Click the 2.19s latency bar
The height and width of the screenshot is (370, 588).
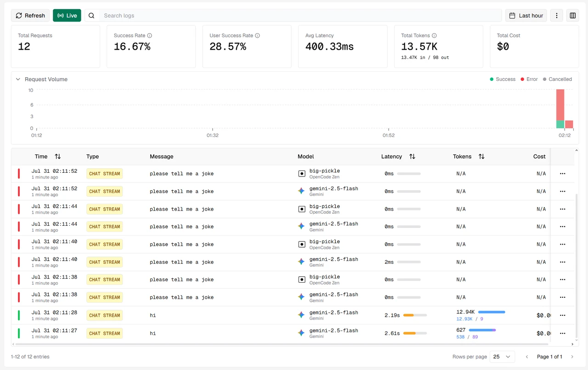(x=415, y=315)
